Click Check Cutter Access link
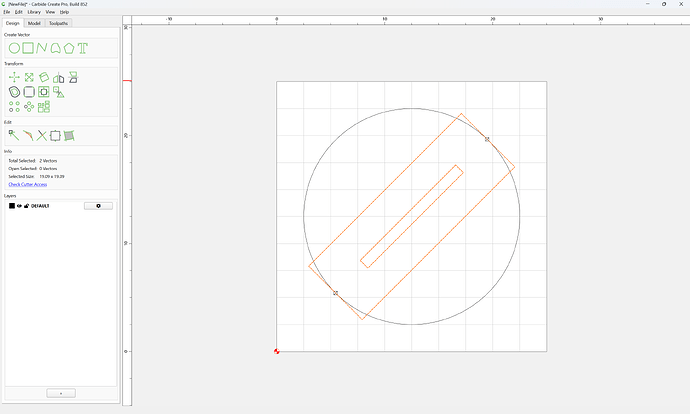 pyautogui.click(x=28, y=184)
